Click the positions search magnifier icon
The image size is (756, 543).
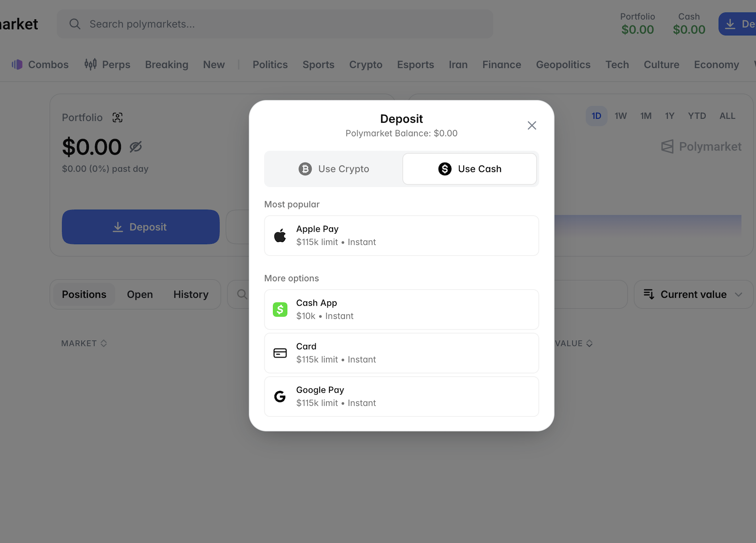242,294
